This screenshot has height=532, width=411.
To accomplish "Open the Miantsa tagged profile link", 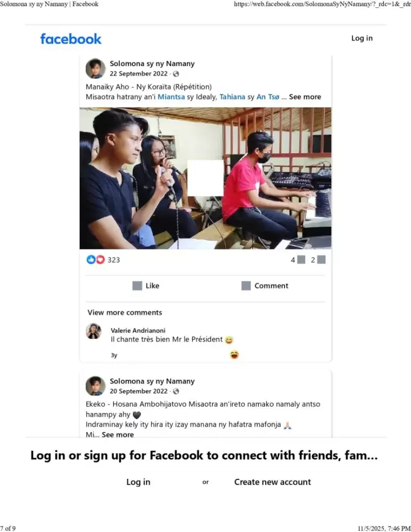I will 171,97.
